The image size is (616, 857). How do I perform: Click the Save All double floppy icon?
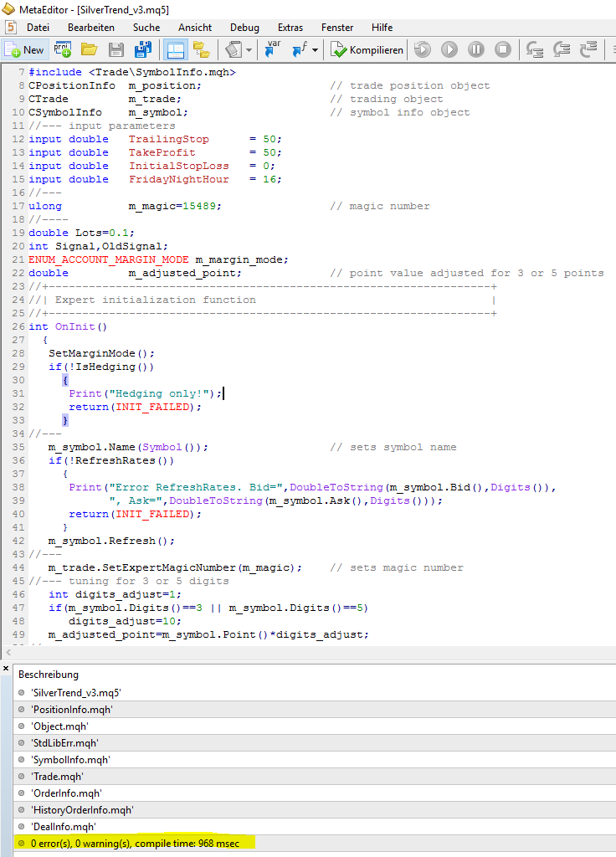pyautogui.click(x=143, y=49)
